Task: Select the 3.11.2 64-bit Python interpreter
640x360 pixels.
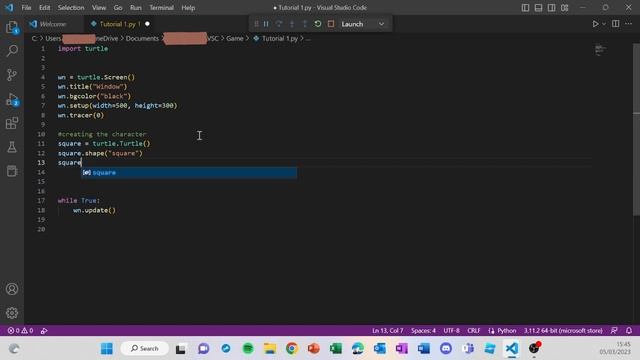Action: point(563,331)
